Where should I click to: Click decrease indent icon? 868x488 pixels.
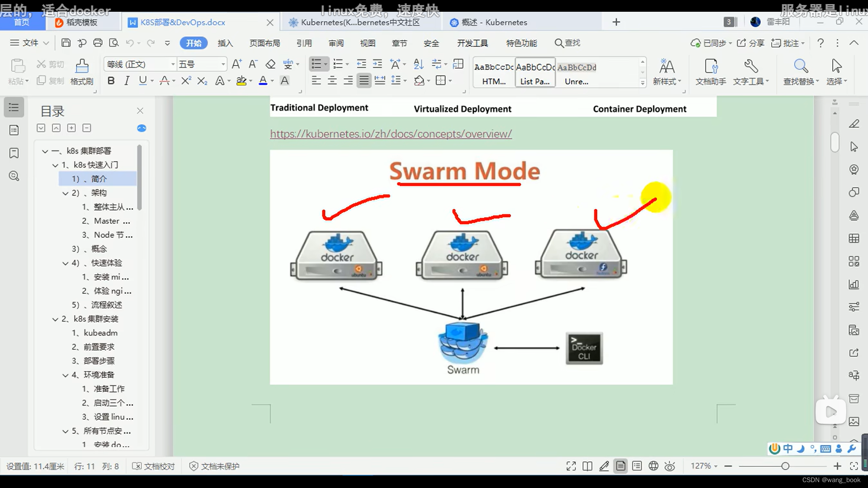tap(361, 64)
